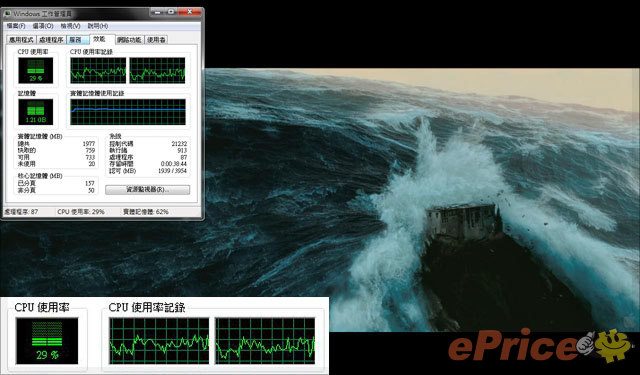Viewport: 640px width, 375px height.
Task: Click the first CPU history graph in Task Manager
Action: [x=98, y=70]
